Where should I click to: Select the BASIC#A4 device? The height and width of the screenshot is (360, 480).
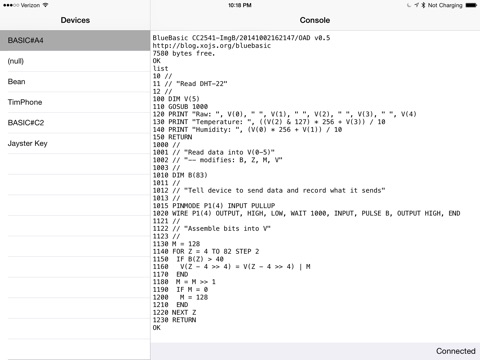click(x=75, y=40)
